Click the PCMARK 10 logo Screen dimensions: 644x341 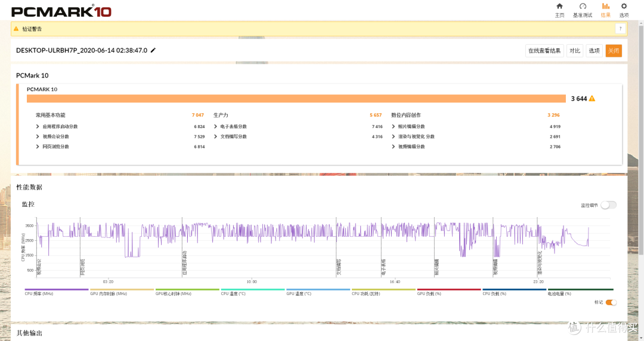[61, 11]
